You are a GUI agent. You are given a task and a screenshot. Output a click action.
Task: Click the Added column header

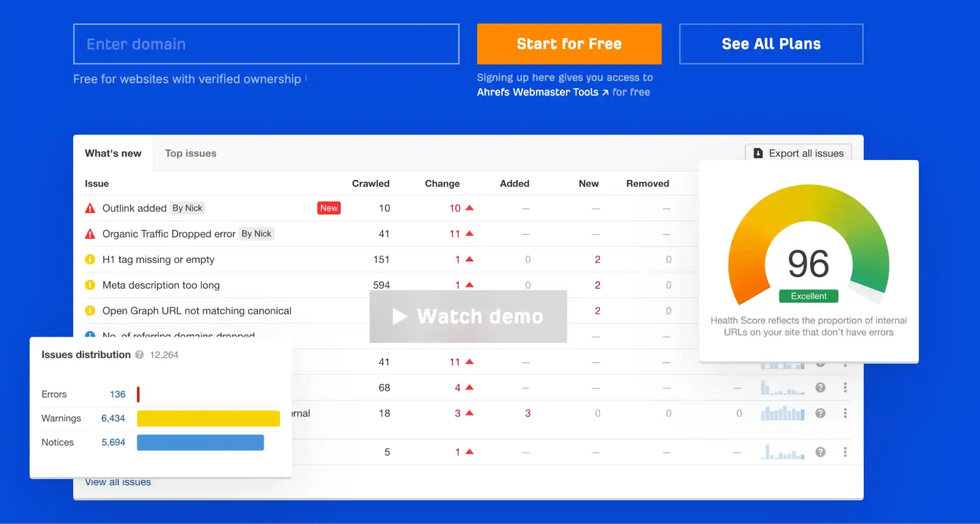tap(514, 183)
